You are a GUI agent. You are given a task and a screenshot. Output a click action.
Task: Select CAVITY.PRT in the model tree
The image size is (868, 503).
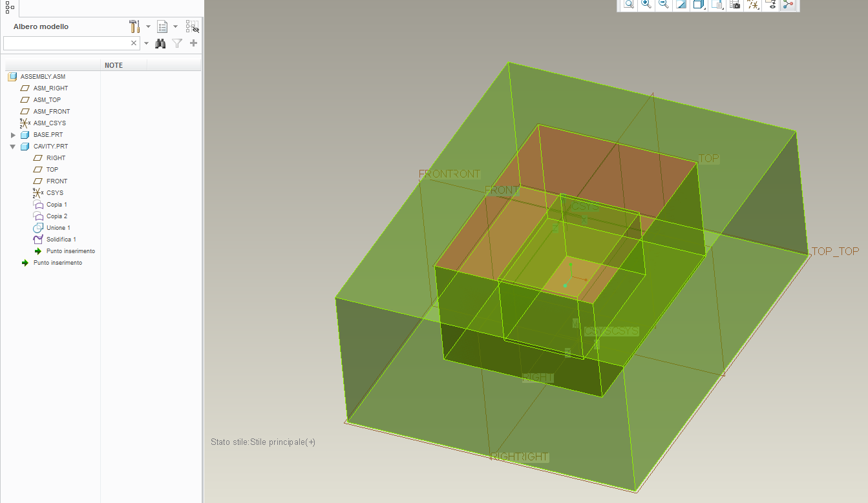(x=50, y=147)
